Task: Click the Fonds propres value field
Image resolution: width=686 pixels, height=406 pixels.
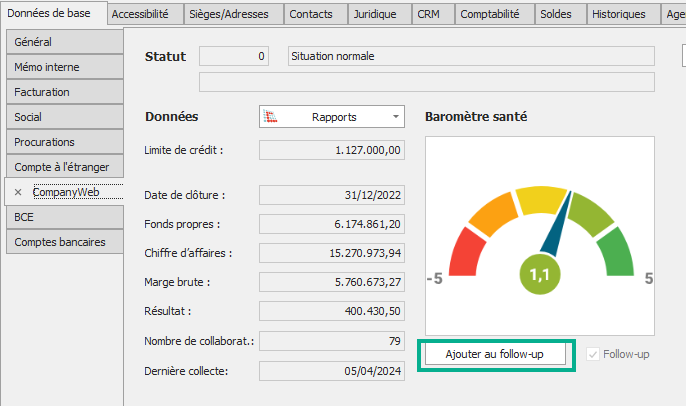Action: [x=332, y=224]
